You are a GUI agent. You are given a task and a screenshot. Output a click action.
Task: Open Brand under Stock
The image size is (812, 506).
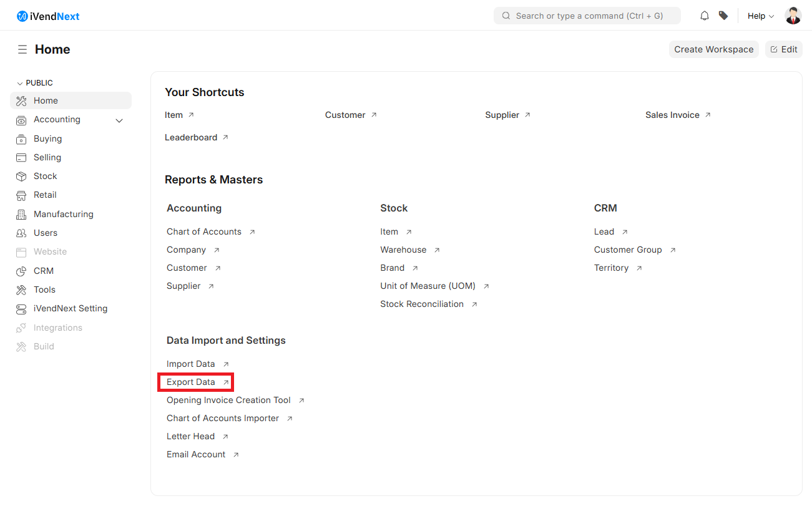point(393,268)
